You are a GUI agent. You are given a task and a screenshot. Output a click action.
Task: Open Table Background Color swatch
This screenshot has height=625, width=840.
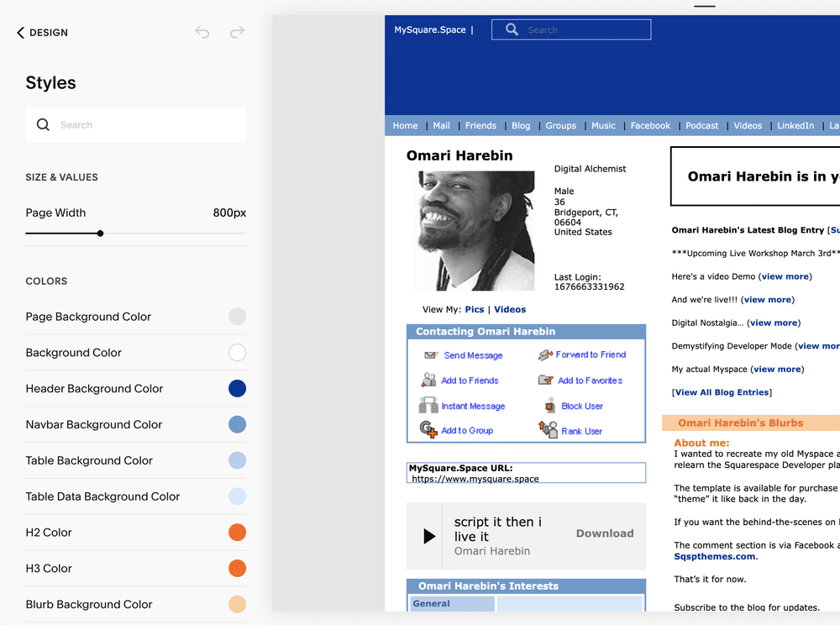[x=238, y=460]
